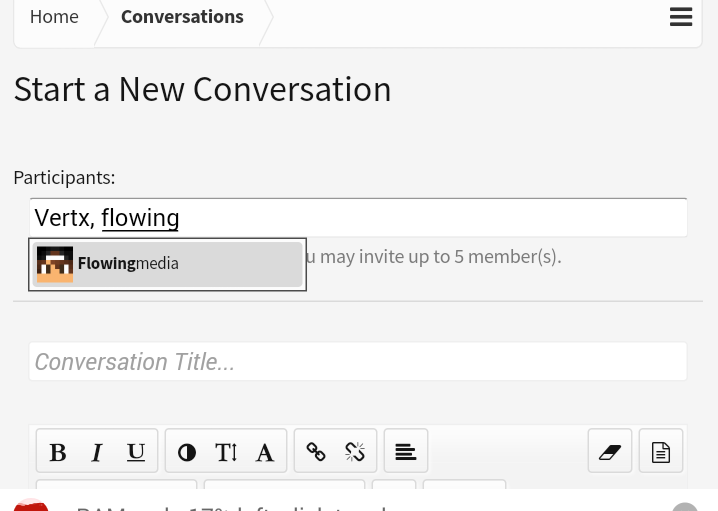
Task: Open the hamburger navigation menu
Action: (x=681, y=17)
